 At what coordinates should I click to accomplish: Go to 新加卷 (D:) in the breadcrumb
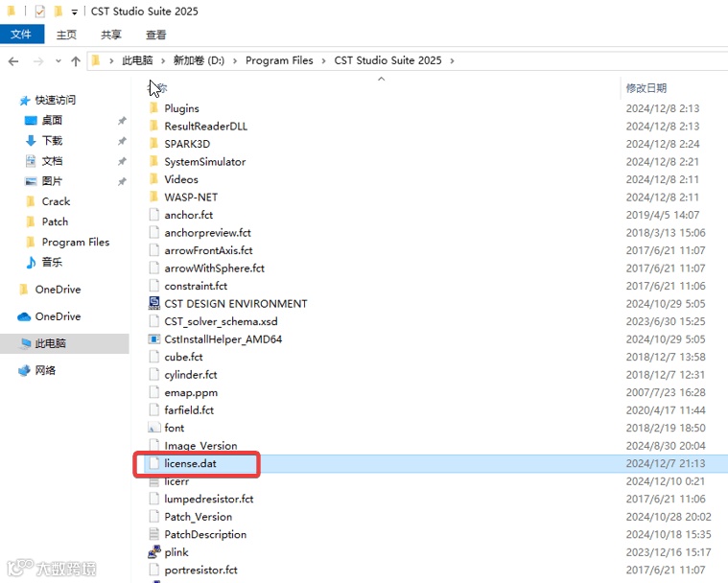(x=199, y=60)
